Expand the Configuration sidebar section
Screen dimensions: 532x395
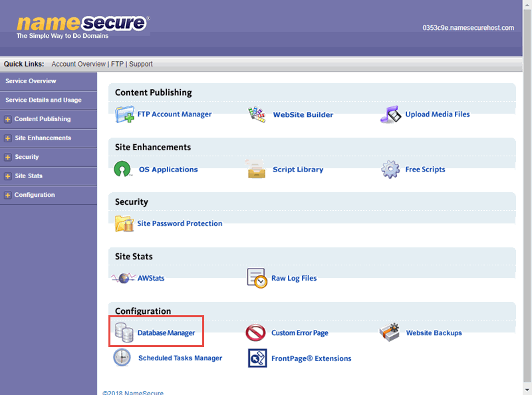click(8, 195)
